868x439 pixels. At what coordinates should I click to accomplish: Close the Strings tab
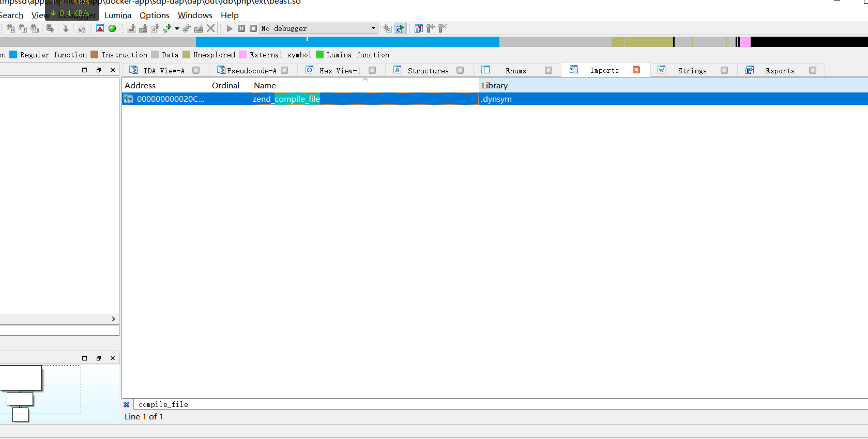point(724,70)
